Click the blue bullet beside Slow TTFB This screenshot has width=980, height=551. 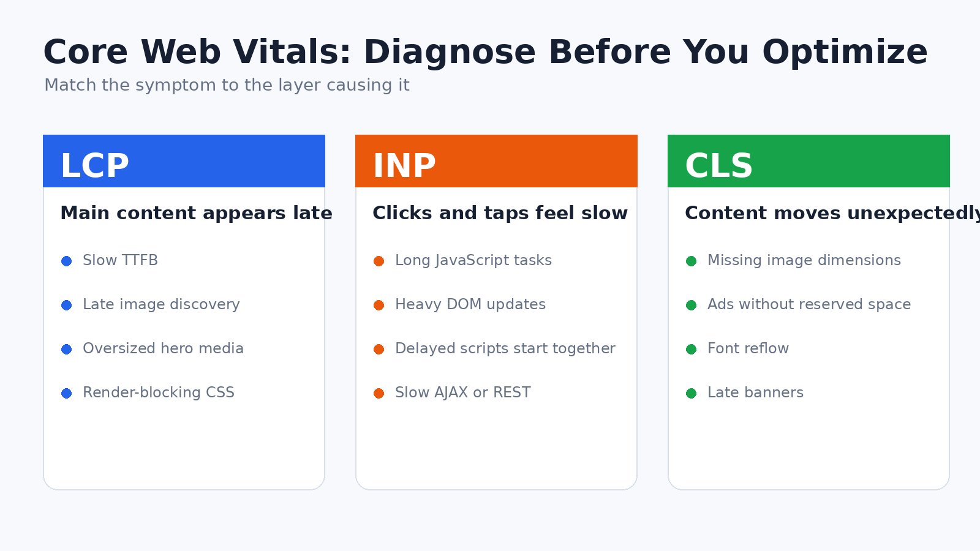click(x=67, y=261)
